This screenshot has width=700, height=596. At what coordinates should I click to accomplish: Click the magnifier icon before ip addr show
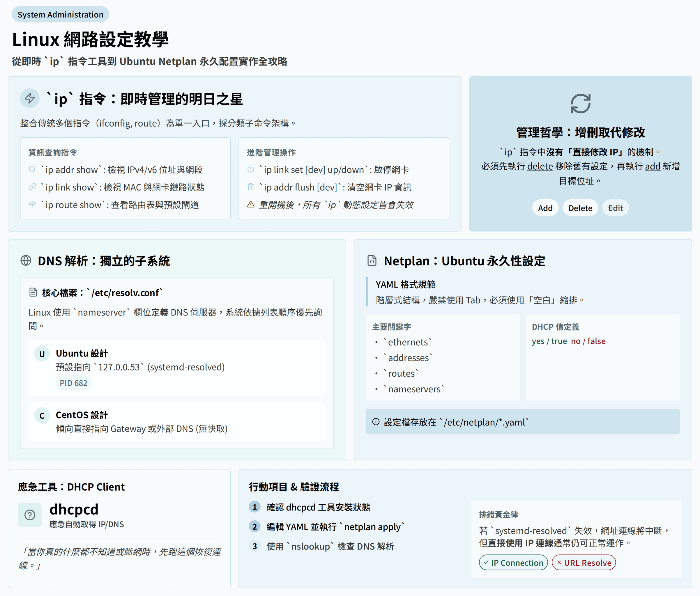pyautogui.click(x=32, y=169)
